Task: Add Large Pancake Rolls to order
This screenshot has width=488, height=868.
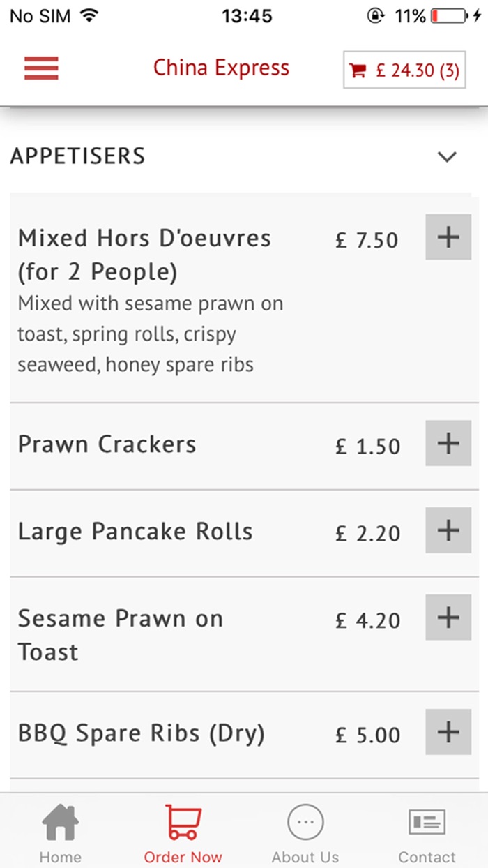Action: point(448,530)
